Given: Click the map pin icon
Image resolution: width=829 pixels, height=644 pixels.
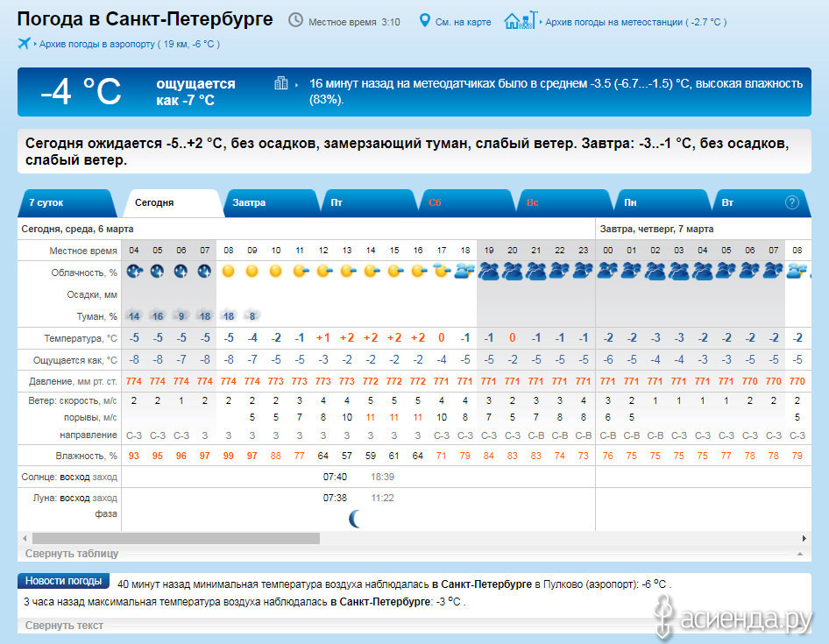Looking at the screenshot, I should [x=424, y=21].
